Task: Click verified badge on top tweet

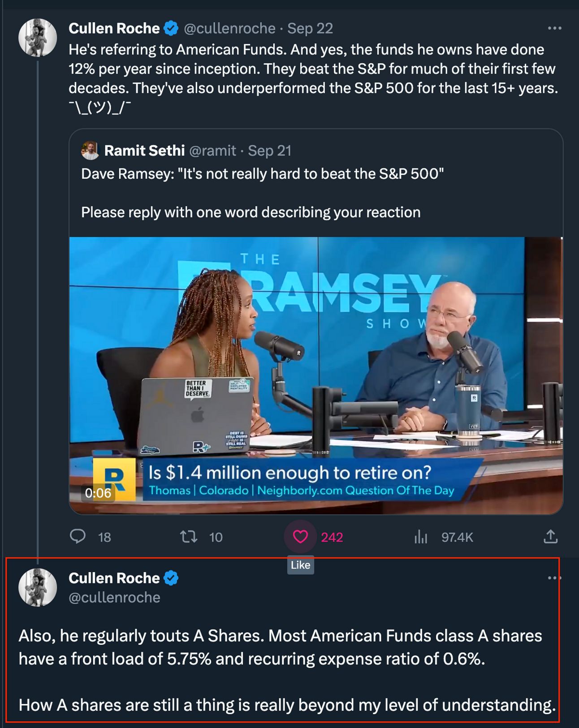Action: pos(171,28)
